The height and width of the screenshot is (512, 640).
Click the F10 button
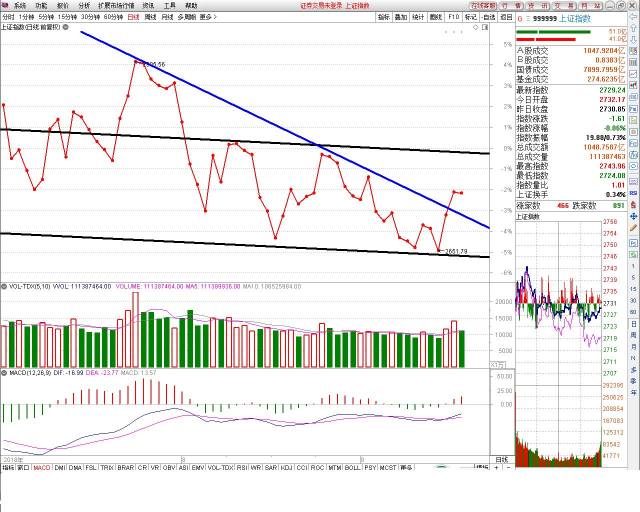pos(454,17)
